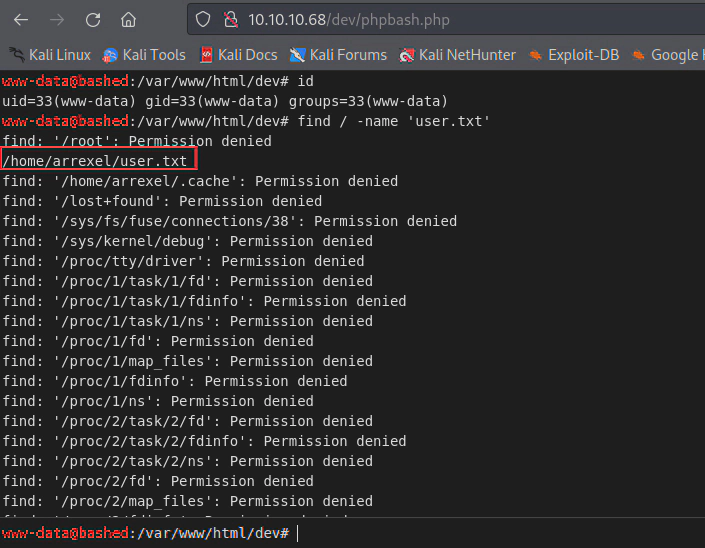Click the '/root' Permission denied line
The image size is (705, 548).
pos(137,141)
